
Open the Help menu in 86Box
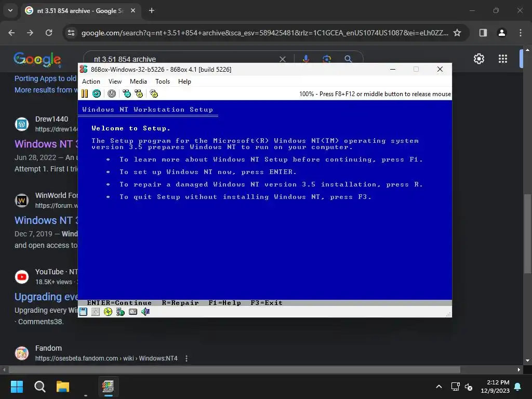tap(184, 82)
